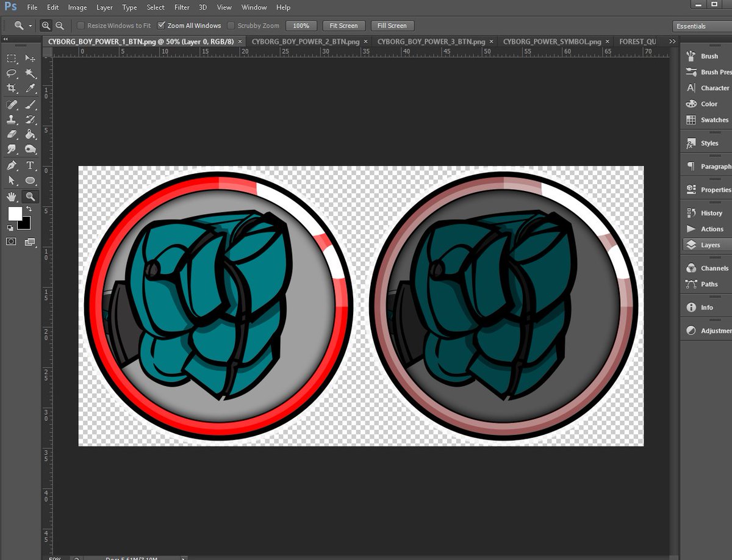Select the Rectangular Marquee tool
This screenshot has height=560, width=732.
pos(12,59)
